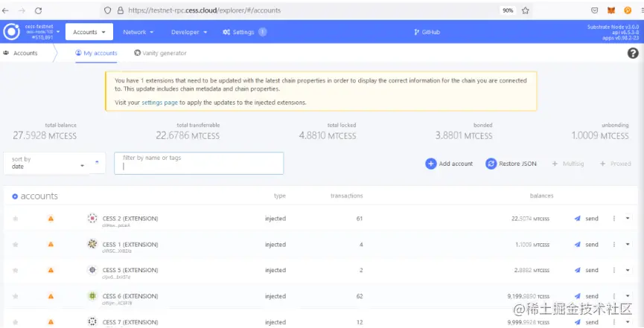Click the CESS 6 (EXTENSION) account name
This screenshot has height=328, width=644.
[130, 296]
